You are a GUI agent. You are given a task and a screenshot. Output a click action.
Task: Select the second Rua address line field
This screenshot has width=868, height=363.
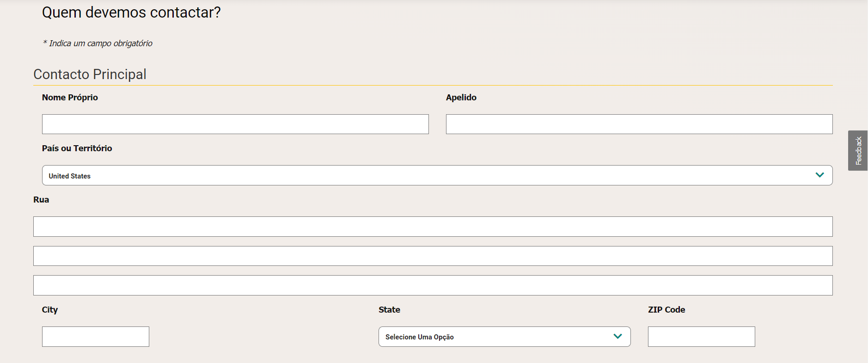coord(433,256)
